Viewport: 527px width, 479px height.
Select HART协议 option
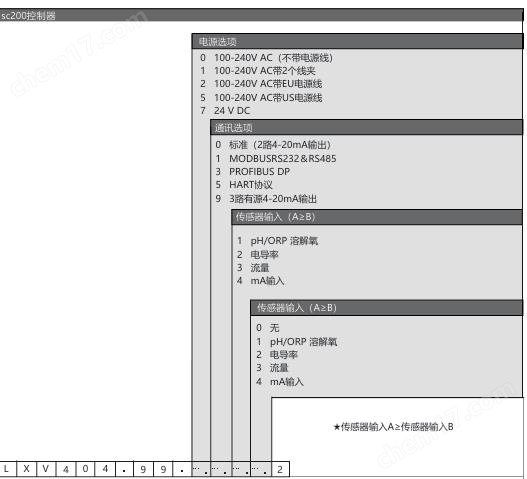click(244, 185)
